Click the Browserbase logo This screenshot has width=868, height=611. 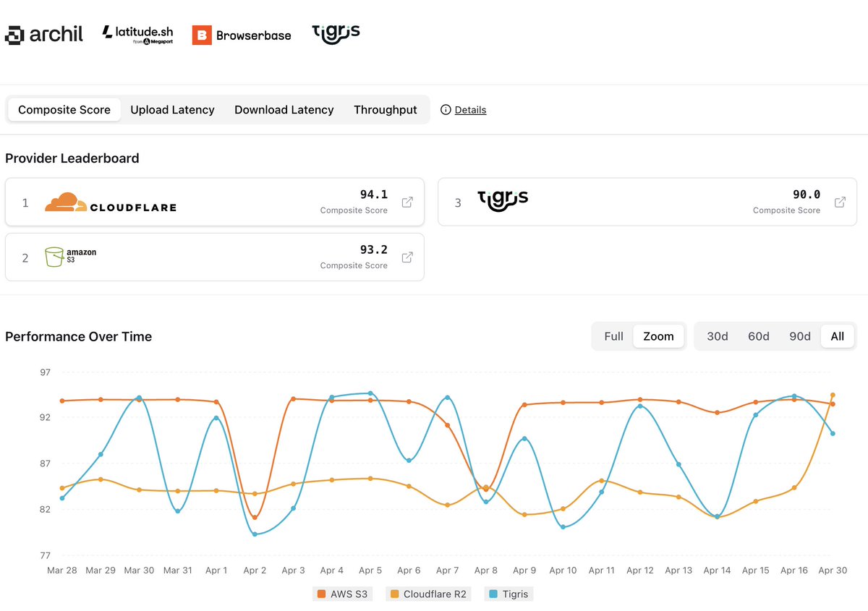click(x=242, y=35)
